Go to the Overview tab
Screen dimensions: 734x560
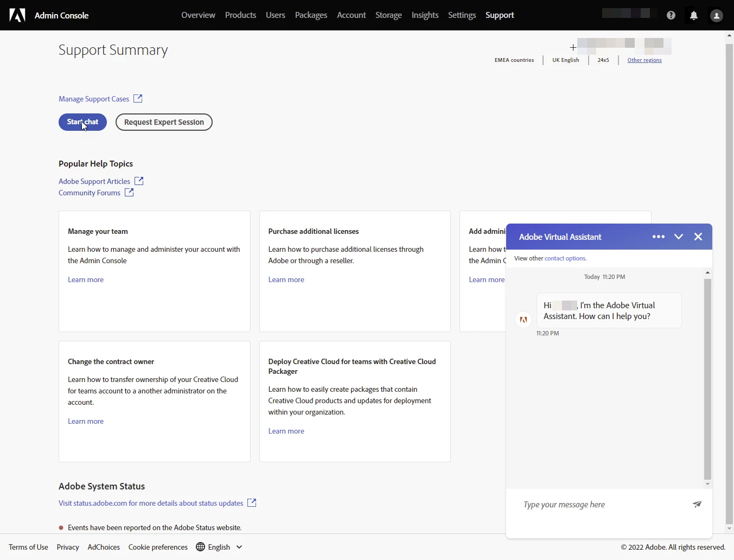coord(198,15)
